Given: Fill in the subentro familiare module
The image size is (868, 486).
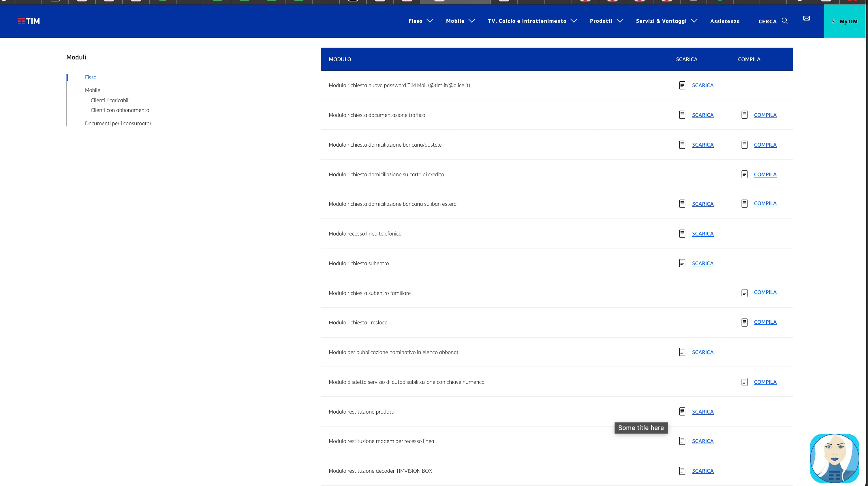Looking at the screenshot, I should pyautogui.click(x=765, y=292).
